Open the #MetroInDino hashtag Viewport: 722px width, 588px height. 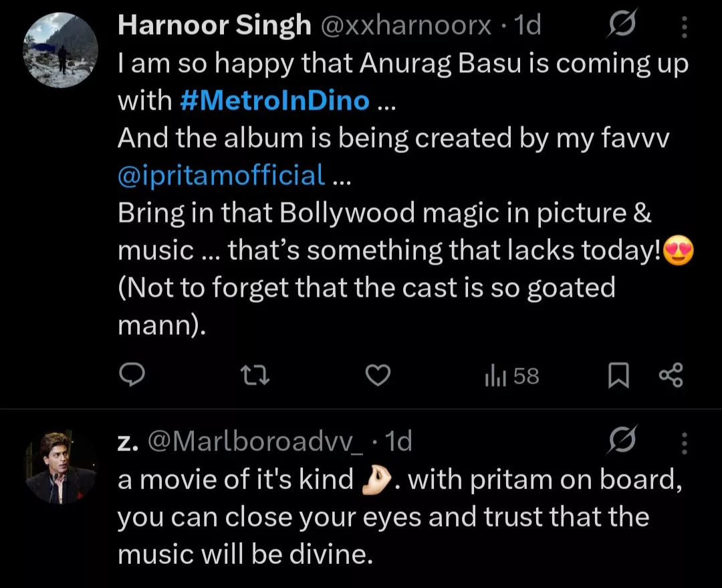(275, 101)
